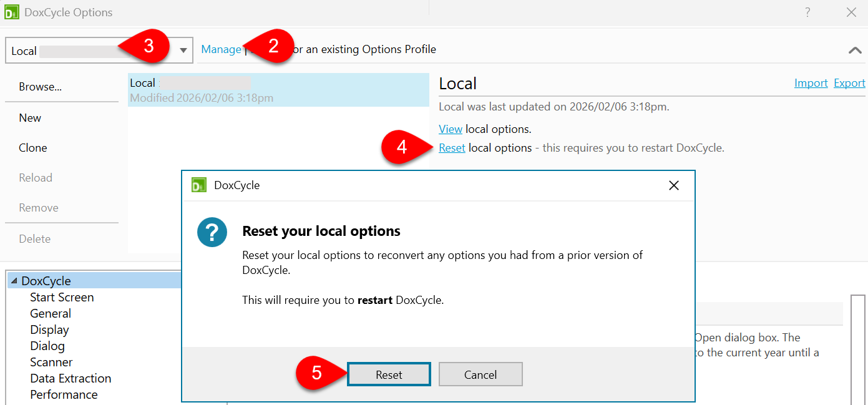The height and width of the screenshot is (405, 868).
Task: Create a New options profile
Action: pos(29,117)
